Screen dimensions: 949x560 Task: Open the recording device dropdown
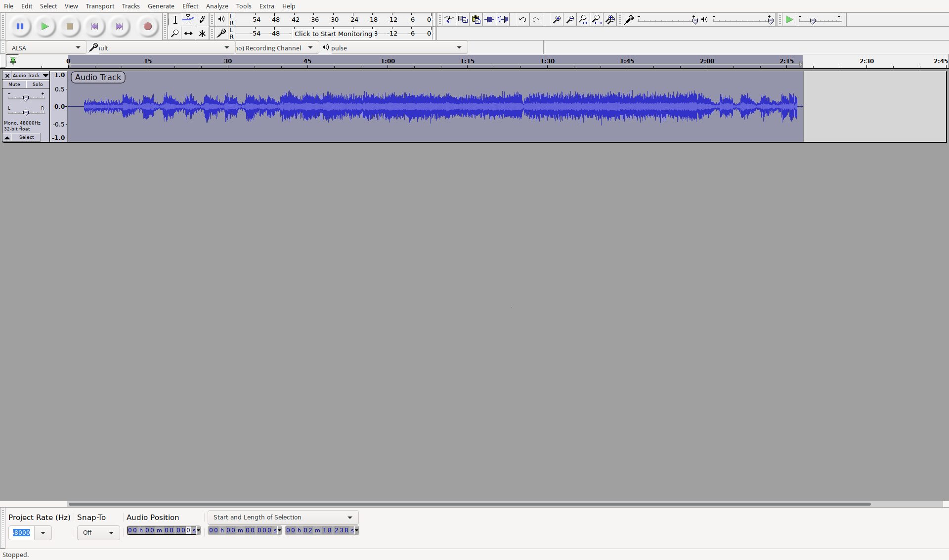pos(161,48)
